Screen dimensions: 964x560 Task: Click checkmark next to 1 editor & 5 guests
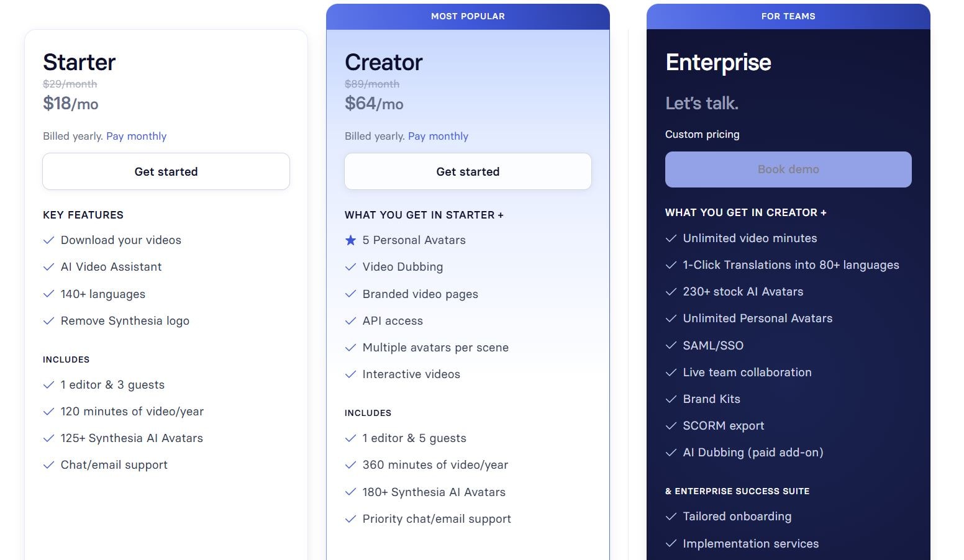pos(350,438)
